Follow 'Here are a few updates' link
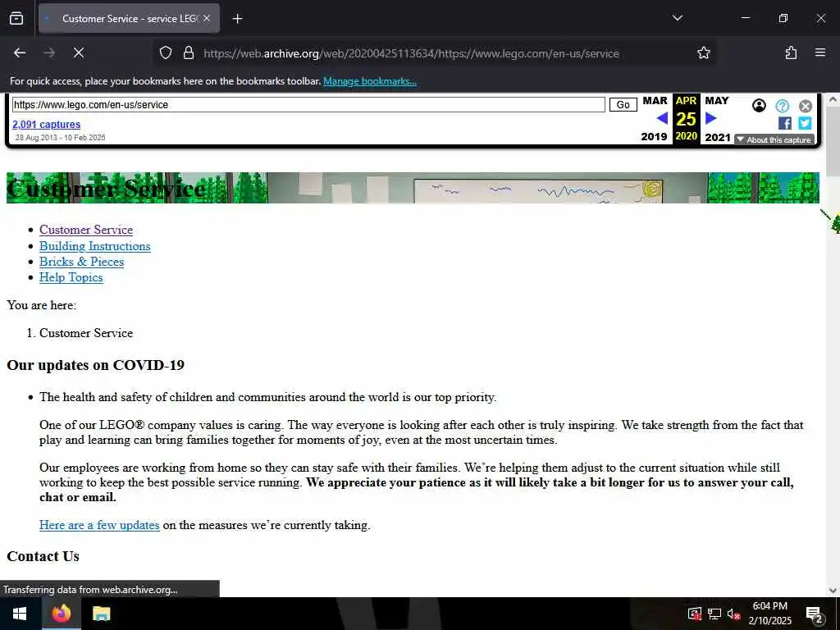The height and width of the screenshot is (630, 840). click(99, 525)
